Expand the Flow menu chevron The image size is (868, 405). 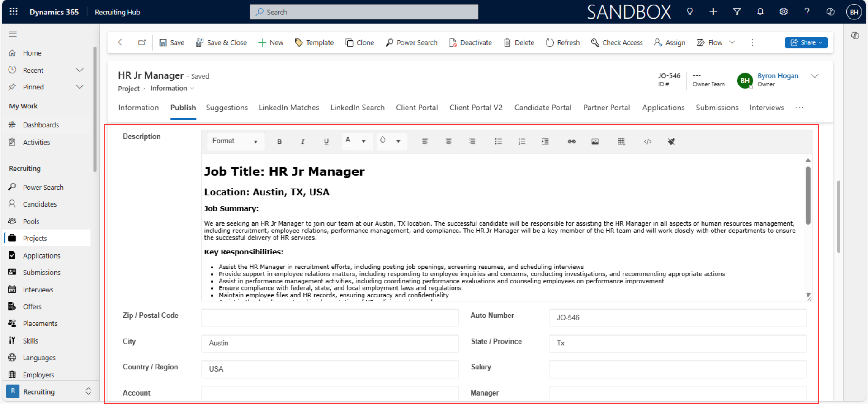pos(732,42)
